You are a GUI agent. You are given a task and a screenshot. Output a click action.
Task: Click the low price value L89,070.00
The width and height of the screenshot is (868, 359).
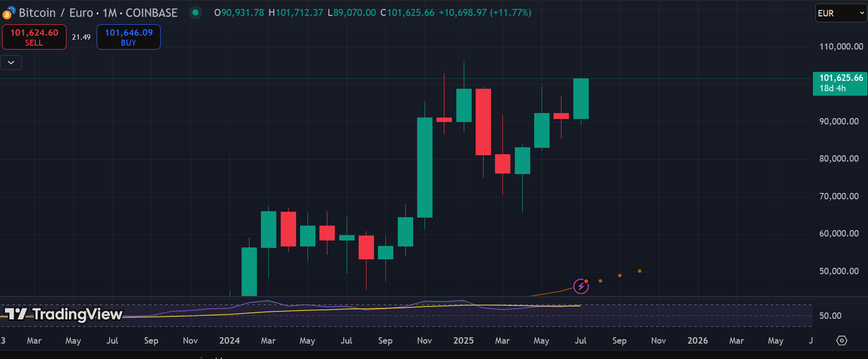[352, 13]
